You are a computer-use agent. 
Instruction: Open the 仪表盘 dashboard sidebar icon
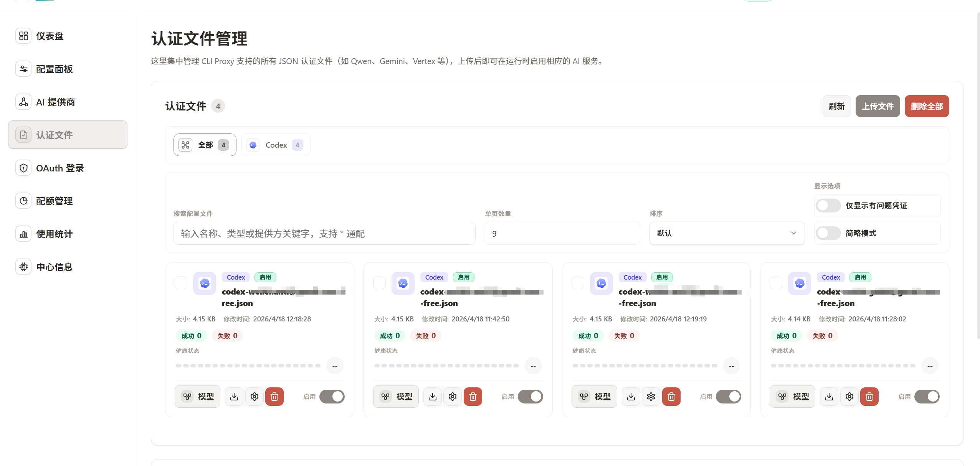click(23, 36)
